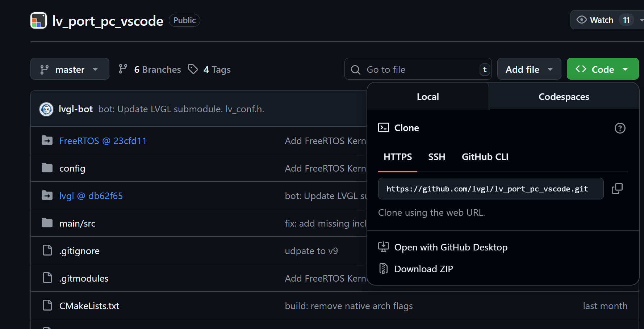
Task: Open the master branch selector dropdown
Action: [70, 69]
